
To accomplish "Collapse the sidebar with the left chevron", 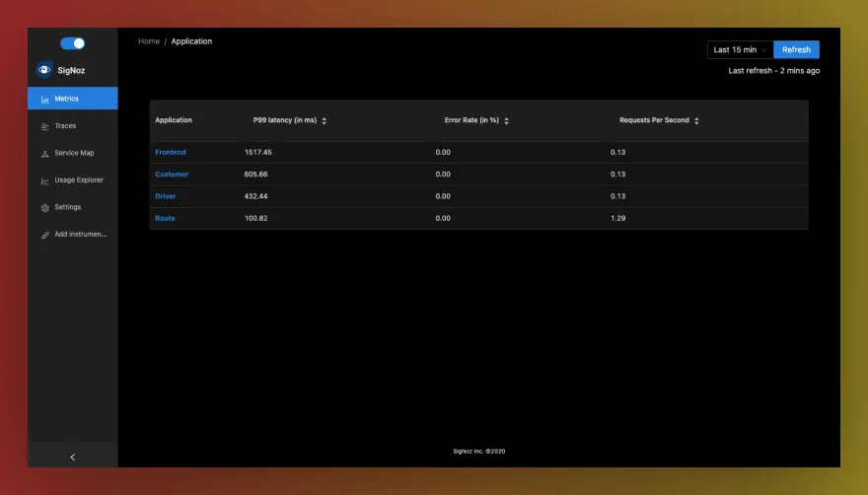I will tap(73, 457).
